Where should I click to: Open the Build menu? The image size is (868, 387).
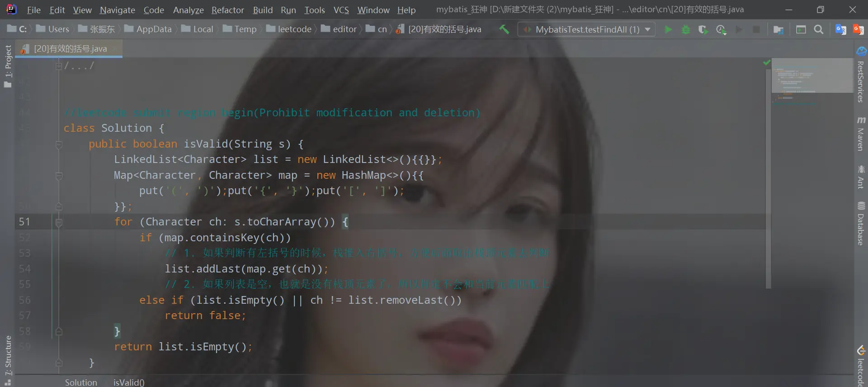(x=263, y=10)
